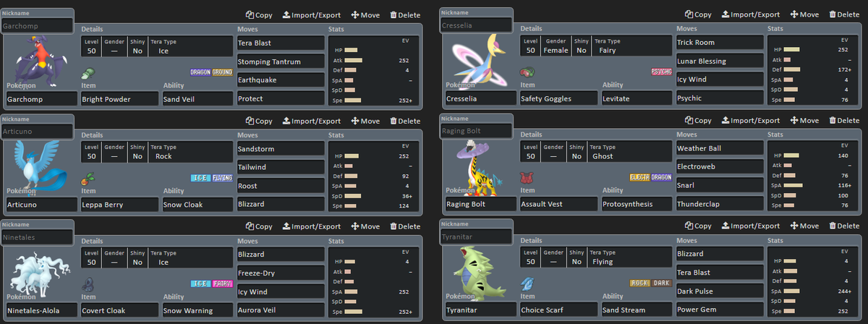
Task: Edit Cresselia's Trick Room move field
Action: click(720, 43)
